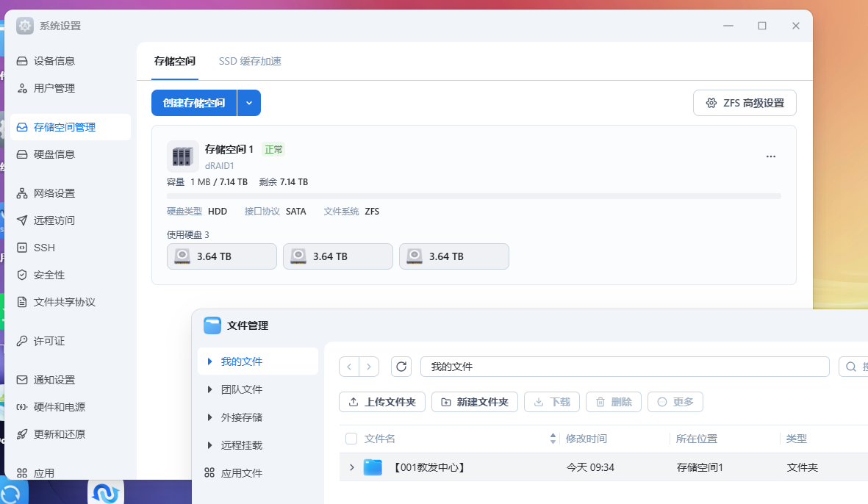
Task: Click the 新建文件夹 button
Action: [x=474, y=402]
